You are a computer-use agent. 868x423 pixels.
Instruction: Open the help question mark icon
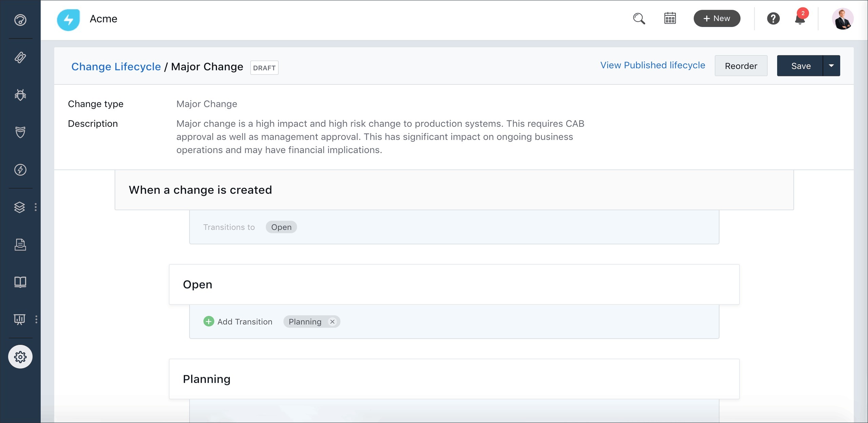[773, 18]
